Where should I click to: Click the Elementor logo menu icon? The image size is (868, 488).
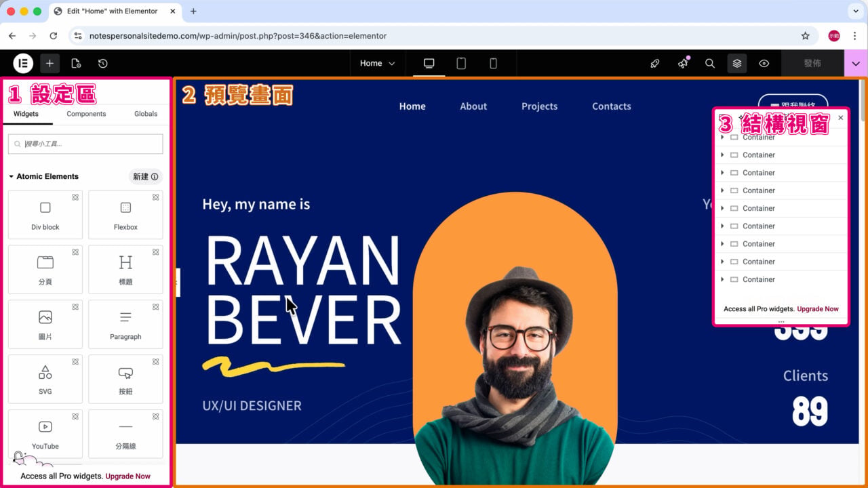click(x=23, y=63)
